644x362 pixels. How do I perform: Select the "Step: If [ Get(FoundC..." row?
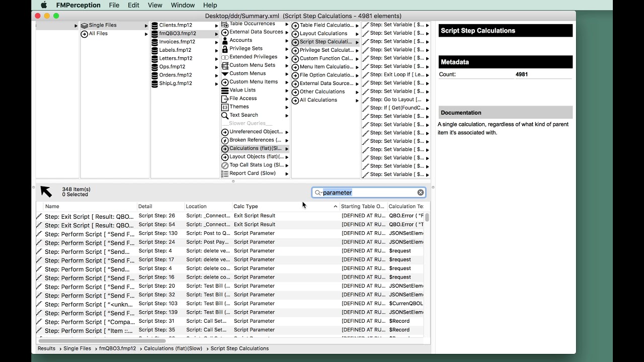(x=396, y=108)
